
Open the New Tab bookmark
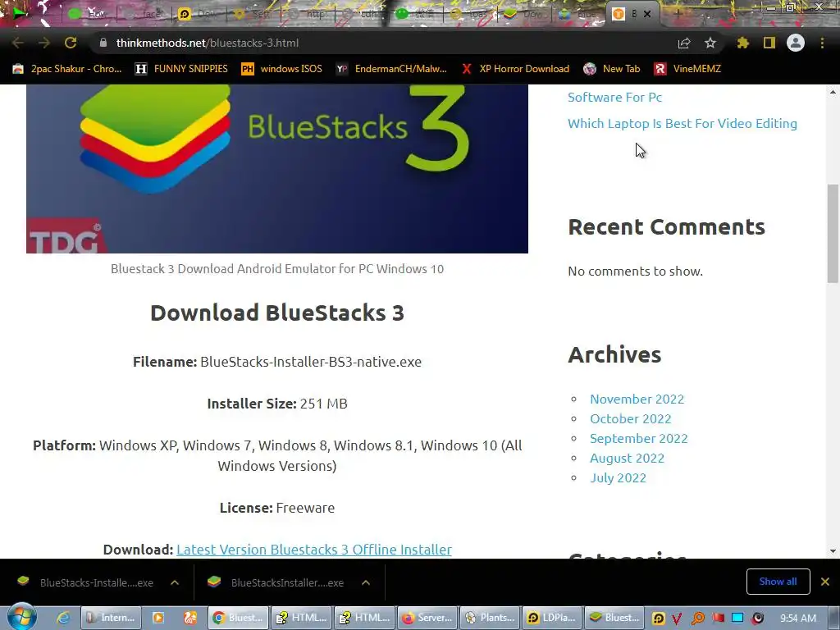pos(612,69)
